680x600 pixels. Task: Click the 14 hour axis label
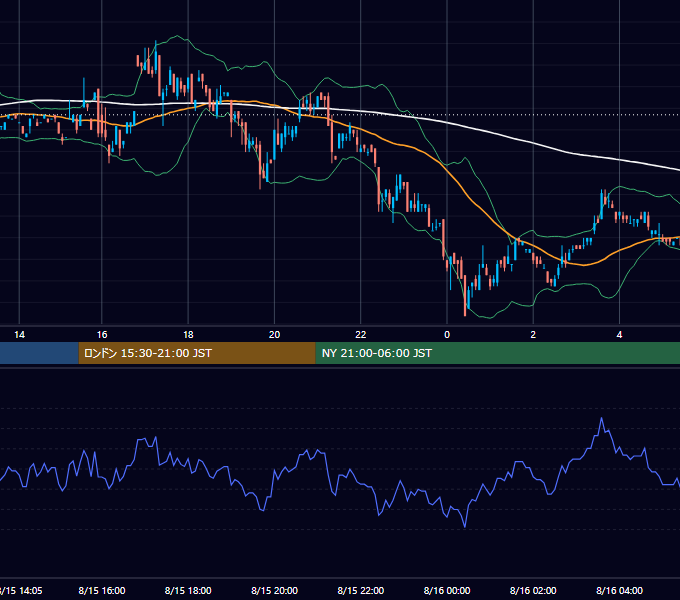tap(20, 335)
